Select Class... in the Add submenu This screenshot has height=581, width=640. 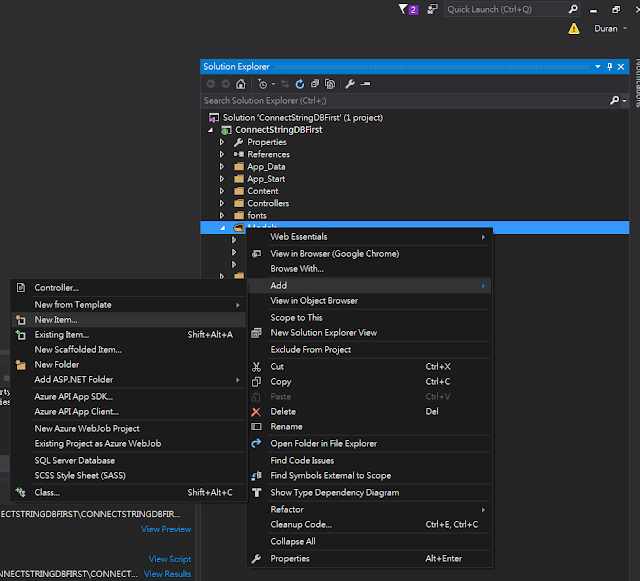(47, 492)
